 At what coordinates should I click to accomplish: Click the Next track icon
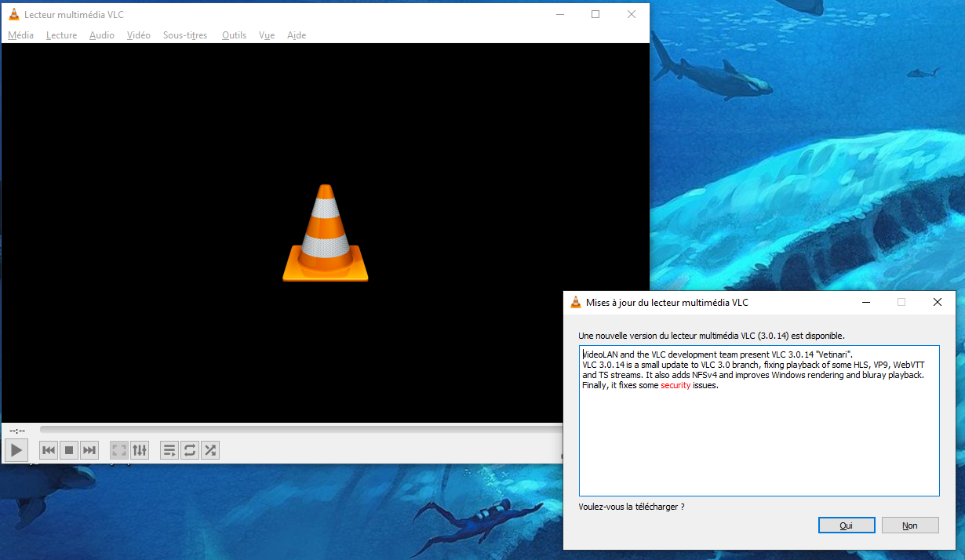(x=89, y=450)
